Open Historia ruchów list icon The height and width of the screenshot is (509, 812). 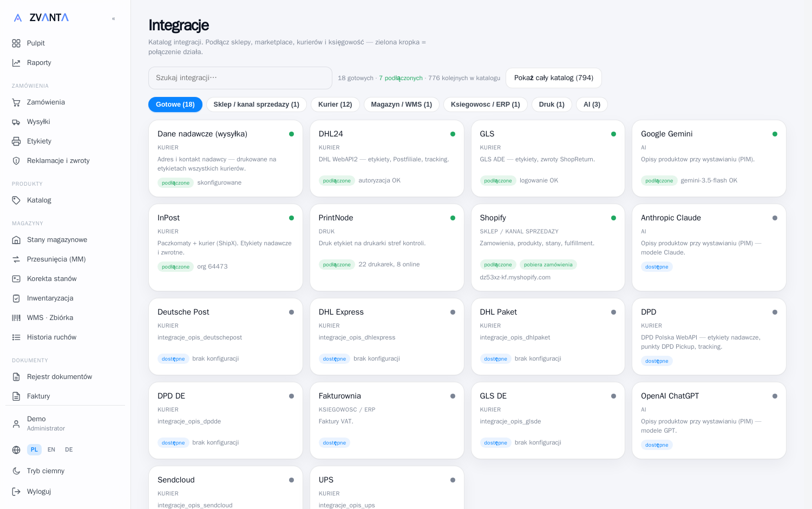click(16, 337)
